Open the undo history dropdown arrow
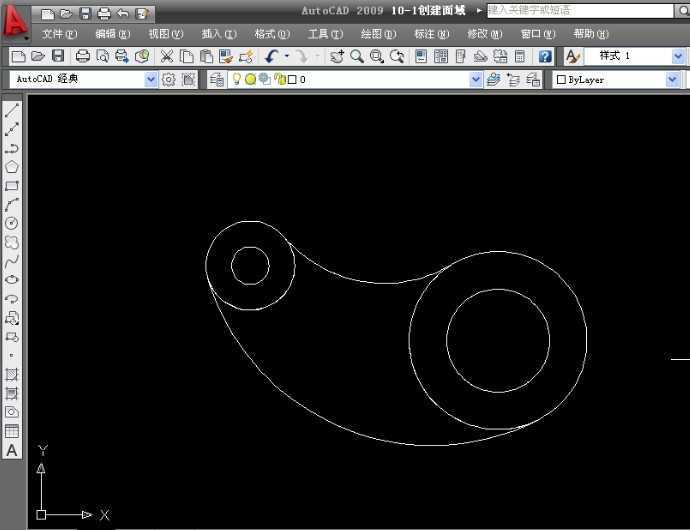 pos(287,56)
